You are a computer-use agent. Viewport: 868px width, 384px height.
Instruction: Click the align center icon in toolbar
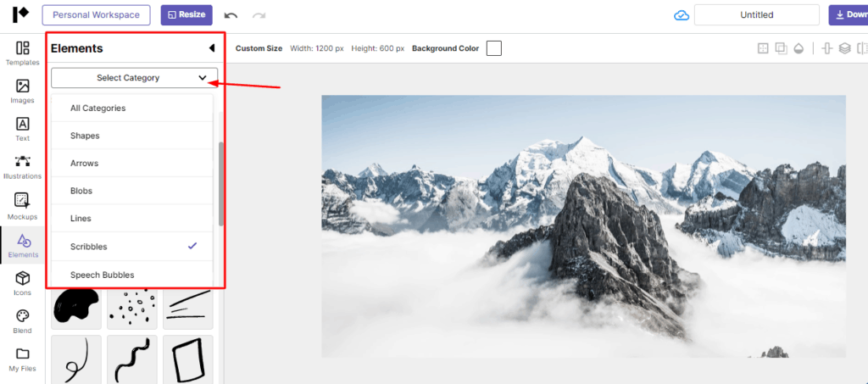click(827, 48)
